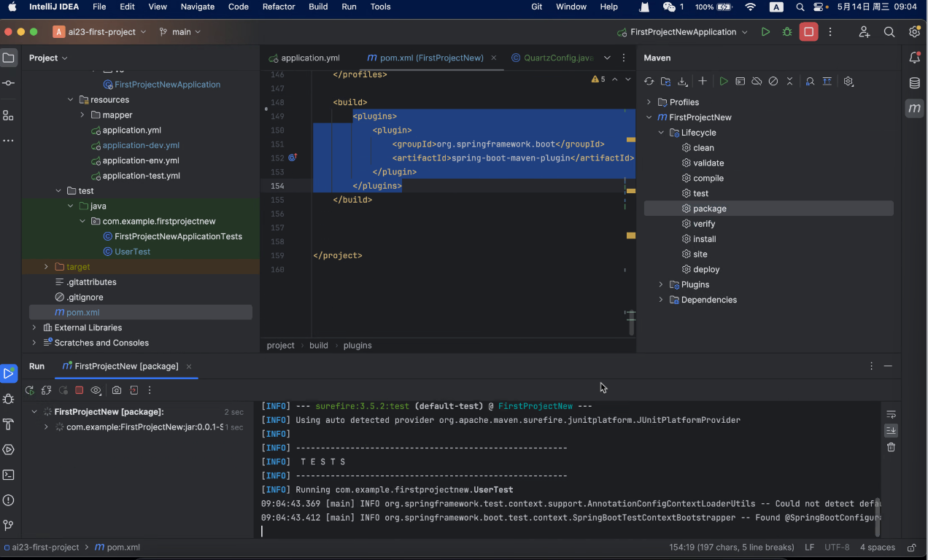The image size is (928, 560).
Task: Expand the target folder in Project tree
Action: (46, 267)
